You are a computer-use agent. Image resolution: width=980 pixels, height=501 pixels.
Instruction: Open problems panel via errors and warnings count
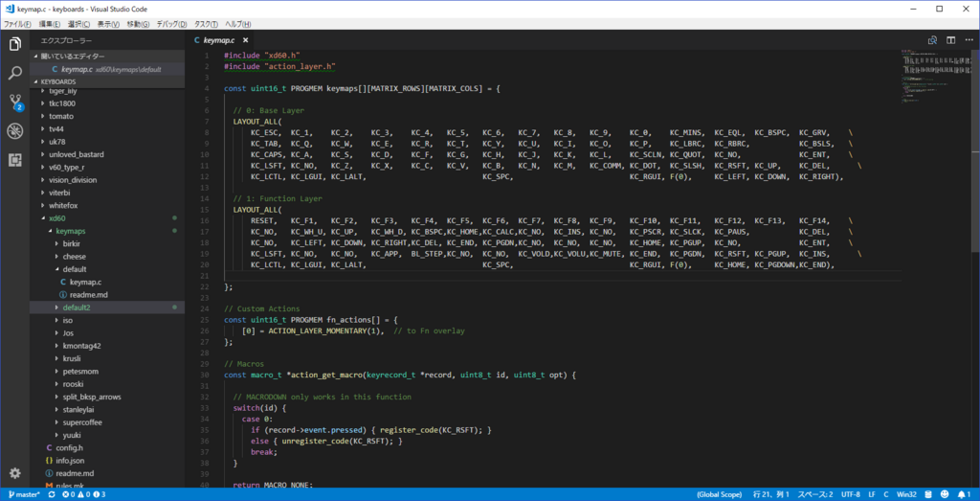[84, 494]
